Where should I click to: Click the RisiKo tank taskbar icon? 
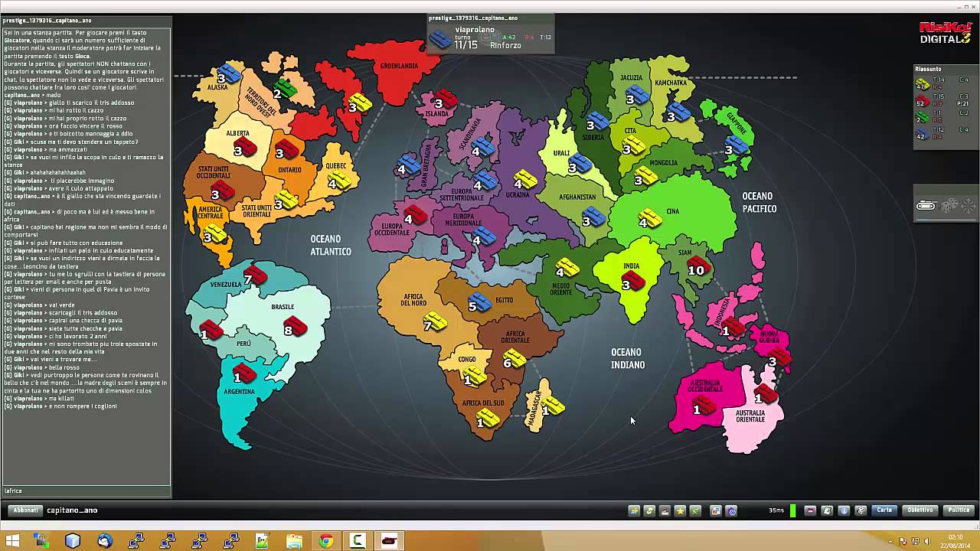(x=389, y=541)
